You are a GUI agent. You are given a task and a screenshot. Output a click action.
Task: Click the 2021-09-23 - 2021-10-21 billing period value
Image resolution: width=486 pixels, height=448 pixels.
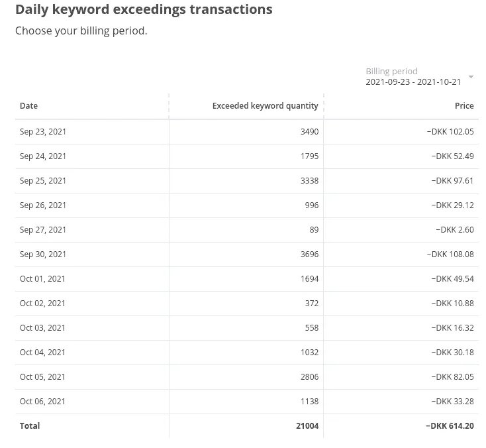(413, 82)
